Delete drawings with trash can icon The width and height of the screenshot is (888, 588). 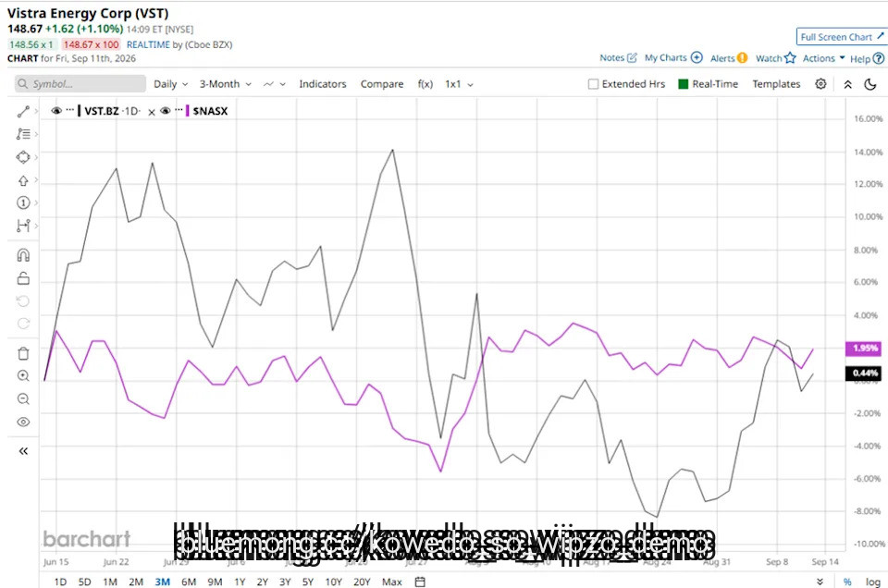pyautogui.click(x=23, y=354)
